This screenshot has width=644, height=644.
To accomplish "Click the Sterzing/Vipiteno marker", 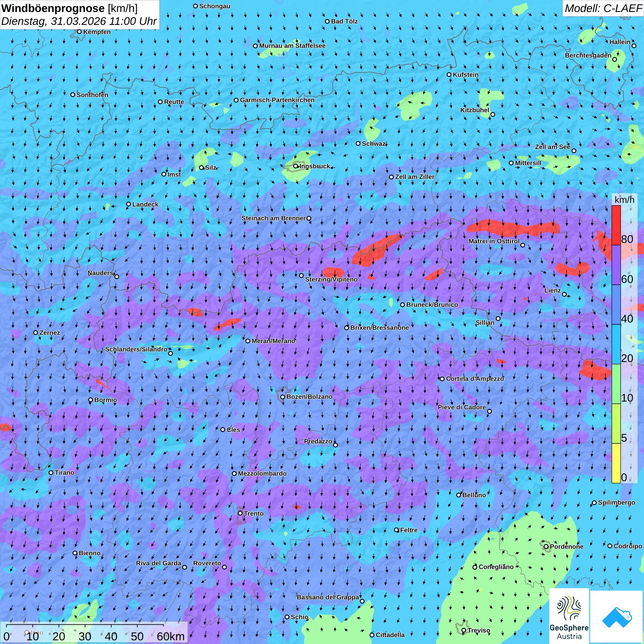I will 301,276.
